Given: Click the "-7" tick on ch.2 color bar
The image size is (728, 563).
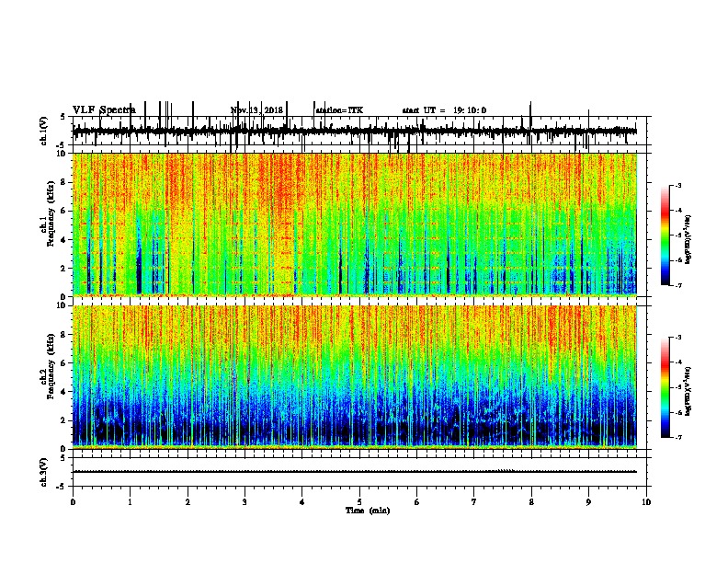Looking at the screenshot, I should click(678, 437).
